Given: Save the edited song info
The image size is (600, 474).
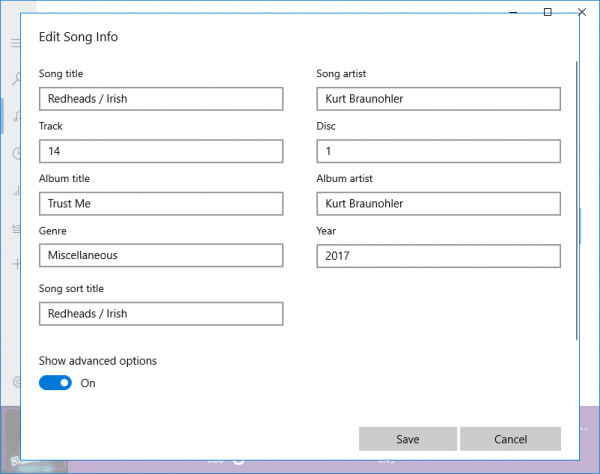Looking at the screenshot, I should coord(407,439).
